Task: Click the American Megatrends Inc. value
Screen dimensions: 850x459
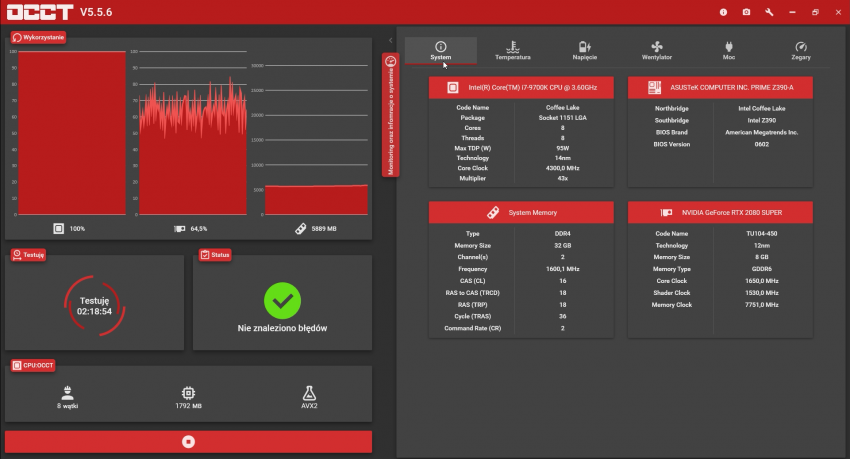Action: 761,132
